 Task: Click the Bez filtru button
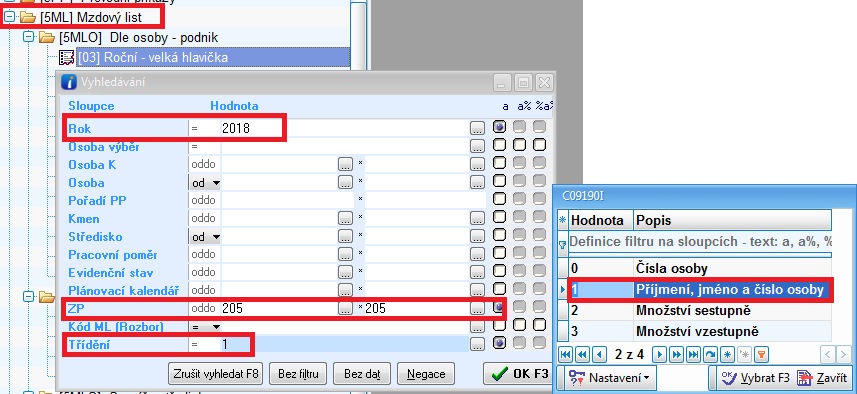click(x=298, y=374)
